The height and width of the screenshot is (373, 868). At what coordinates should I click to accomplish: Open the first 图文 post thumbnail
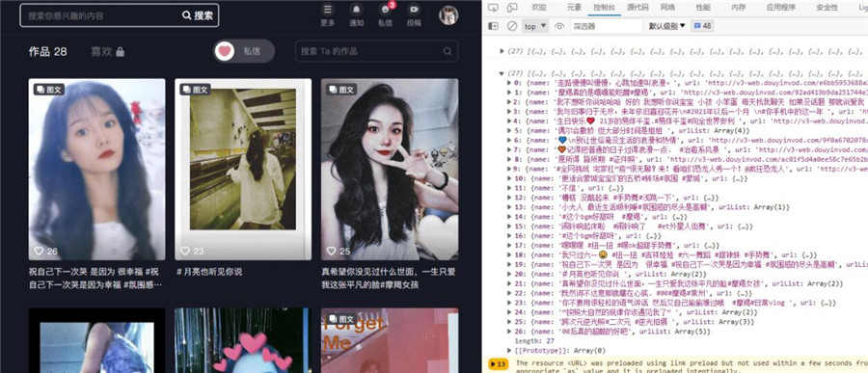[x=96, y=170]
